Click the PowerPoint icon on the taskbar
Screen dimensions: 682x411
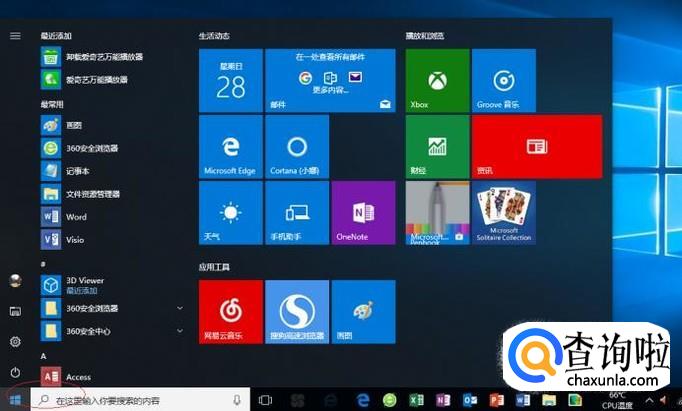496,400
